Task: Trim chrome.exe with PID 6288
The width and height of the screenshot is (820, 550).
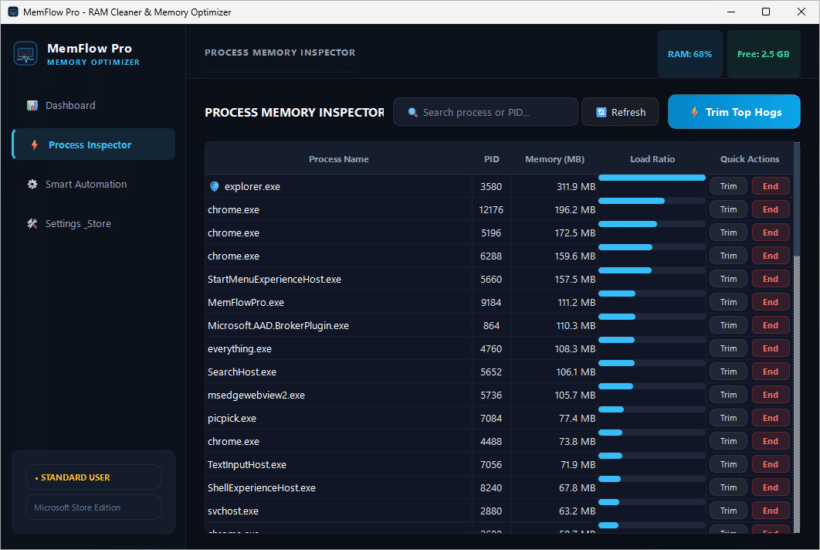Action: tap(728, 256)
